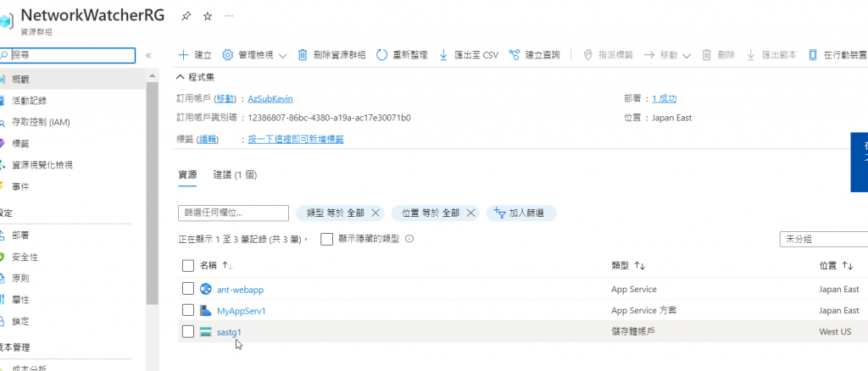Click the ant-webapp App Service icon
Screen dimensions: 868x371
[x=205, y=289]
